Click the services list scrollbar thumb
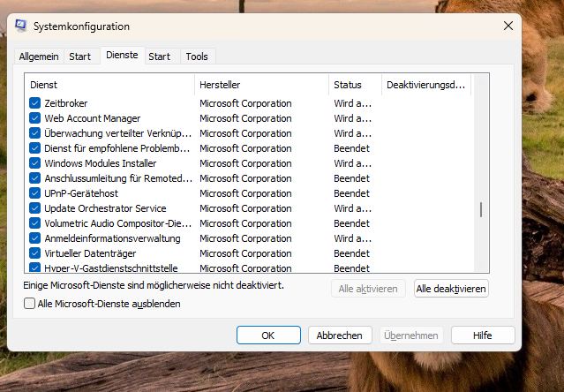This screenshot has width=564, height=392. 481,209
